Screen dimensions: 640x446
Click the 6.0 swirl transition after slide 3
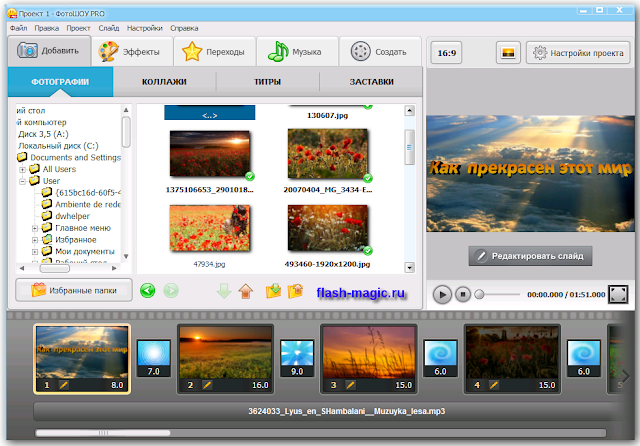click(440, 358)
